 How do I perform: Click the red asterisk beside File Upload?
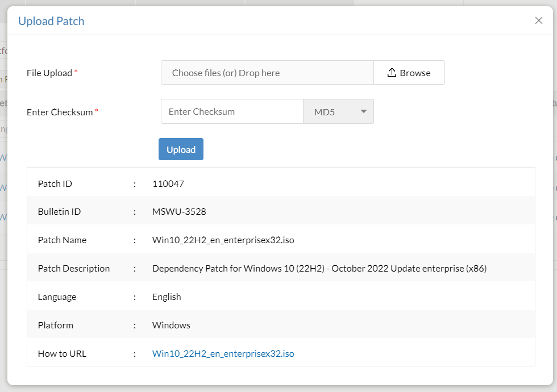tap(75, 69)
